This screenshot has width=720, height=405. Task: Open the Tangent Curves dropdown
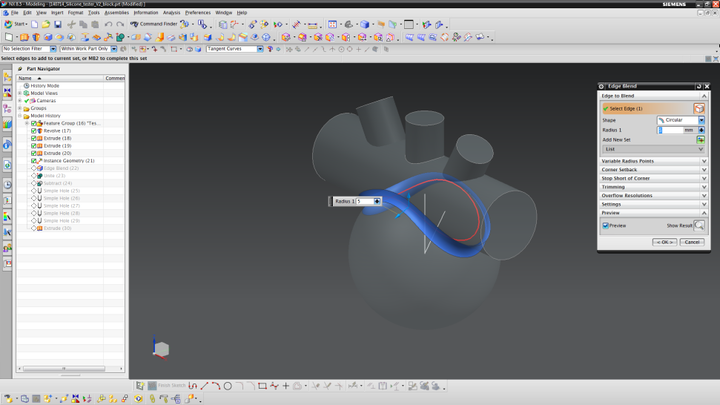(x=260, y=49)
